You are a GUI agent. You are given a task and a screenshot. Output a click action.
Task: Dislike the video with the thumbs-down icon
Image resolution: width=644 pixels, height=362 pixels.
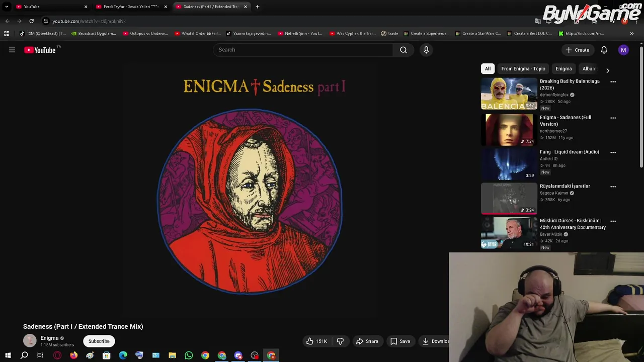(340, 341)
